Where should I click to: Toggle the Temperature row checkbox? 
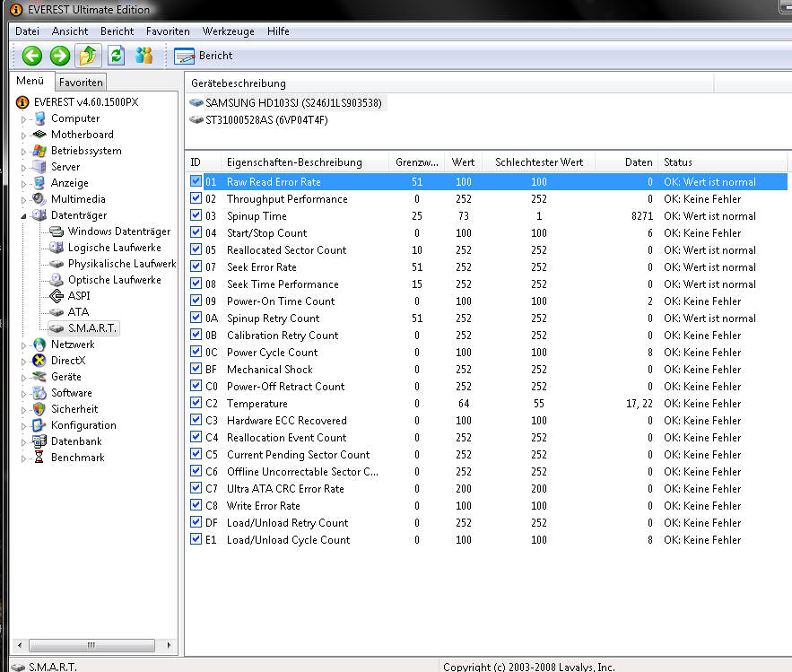point(196,403)
